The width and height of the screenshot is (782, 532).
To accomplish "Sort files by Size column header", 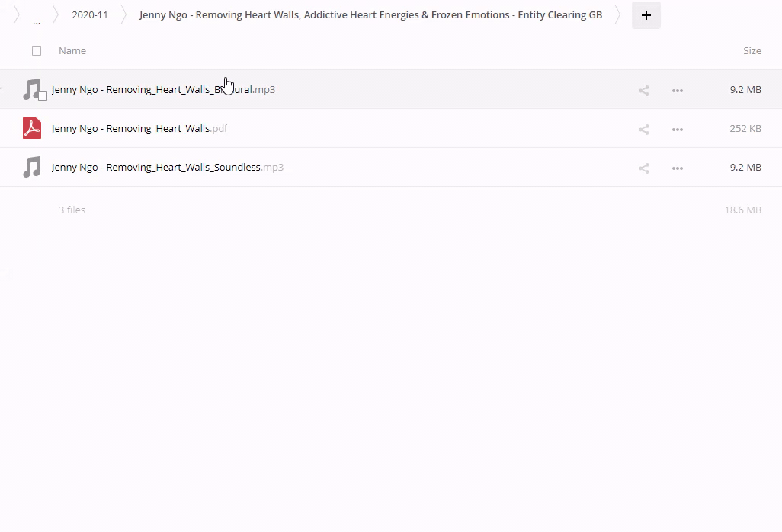I will (752, 51).
